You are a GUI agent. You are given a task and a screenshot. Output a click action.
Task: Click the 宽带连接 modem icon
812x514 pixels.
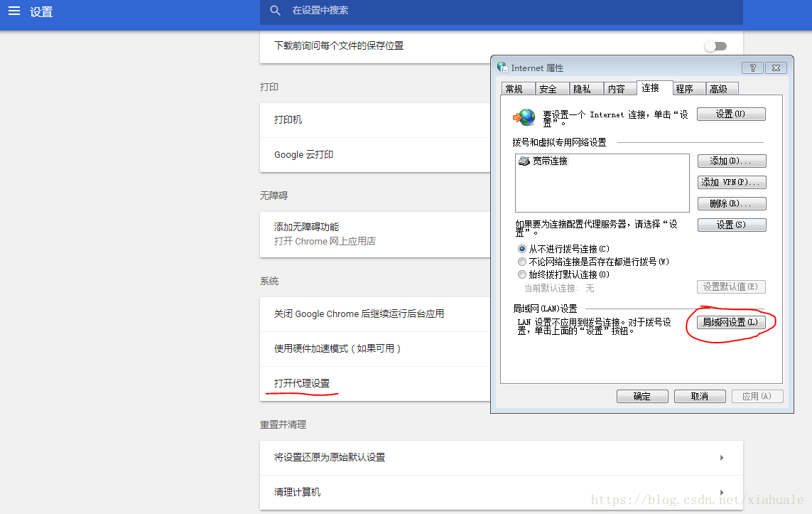tap(524, 161)
